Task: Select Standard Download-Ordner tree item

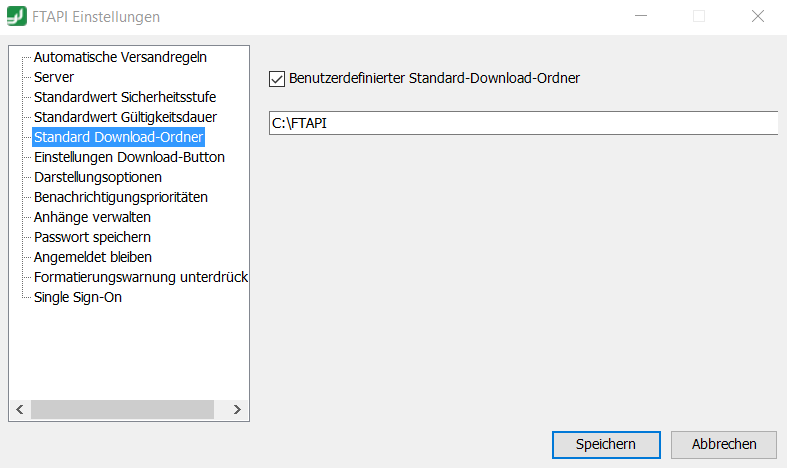Action: click(118, 137)
